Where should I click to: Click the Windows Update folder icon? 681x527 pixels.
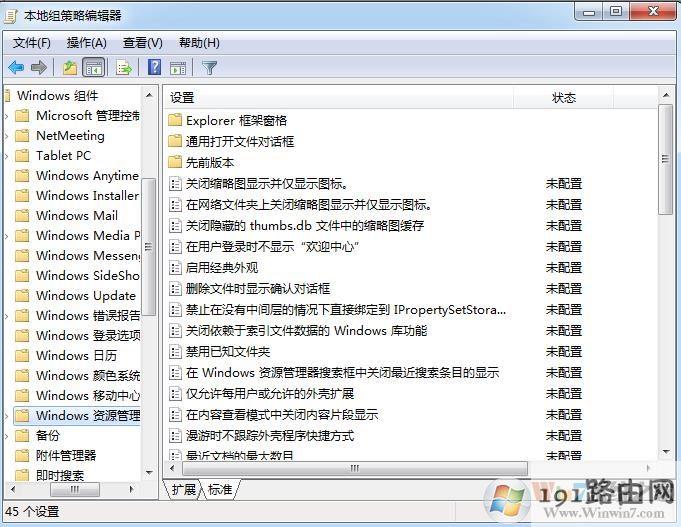pyautogui.click(x=22, y=295)
